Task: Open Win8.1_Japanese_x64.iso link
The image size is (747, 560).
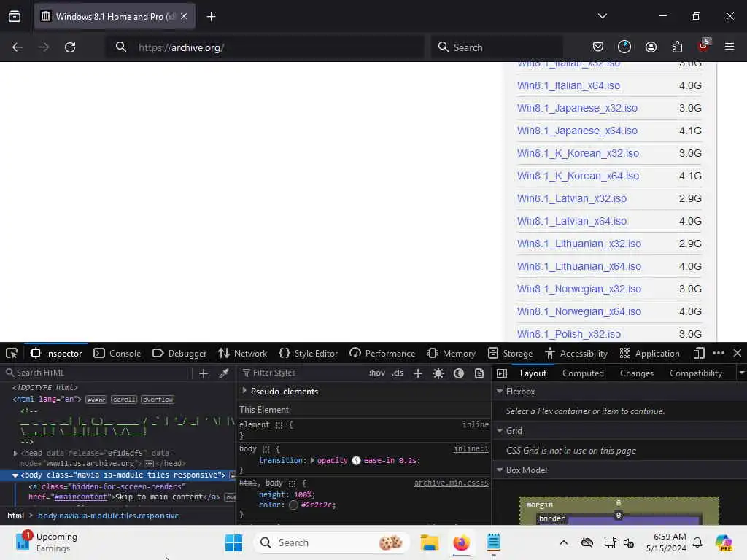Action: pos(577,131)
